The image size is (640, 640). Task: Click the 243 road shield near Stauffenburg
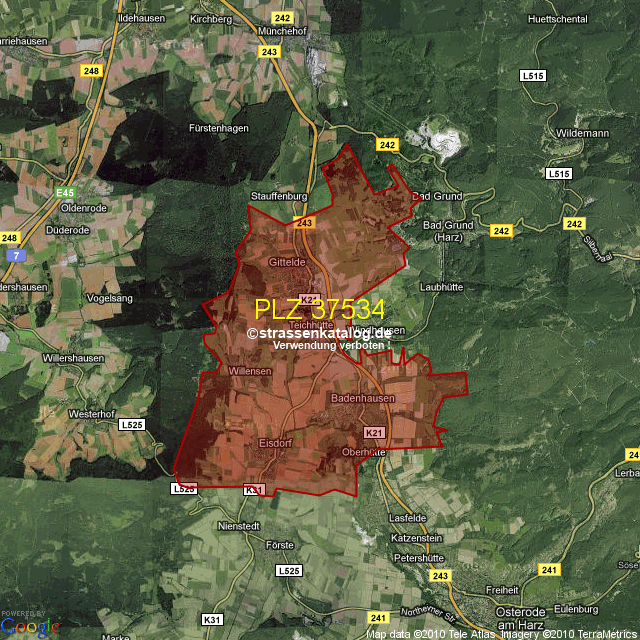[305, 222]
